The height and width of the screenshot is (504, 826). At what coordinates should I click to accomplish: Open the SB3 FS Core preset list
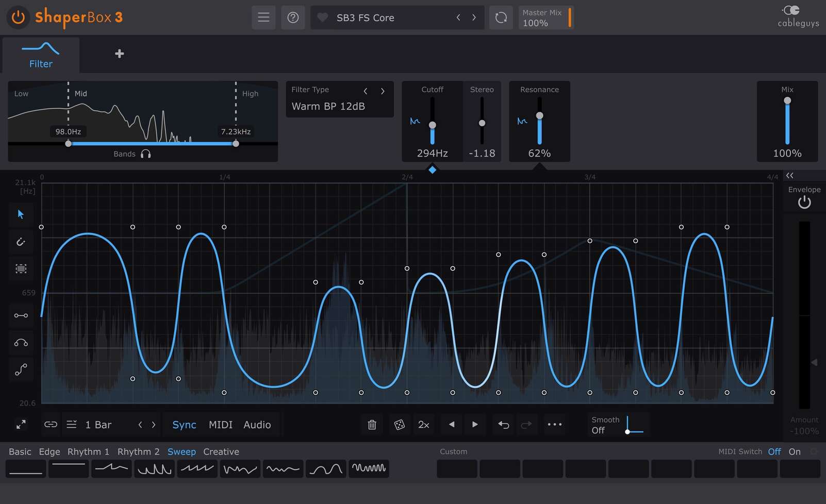pos(365,18)
